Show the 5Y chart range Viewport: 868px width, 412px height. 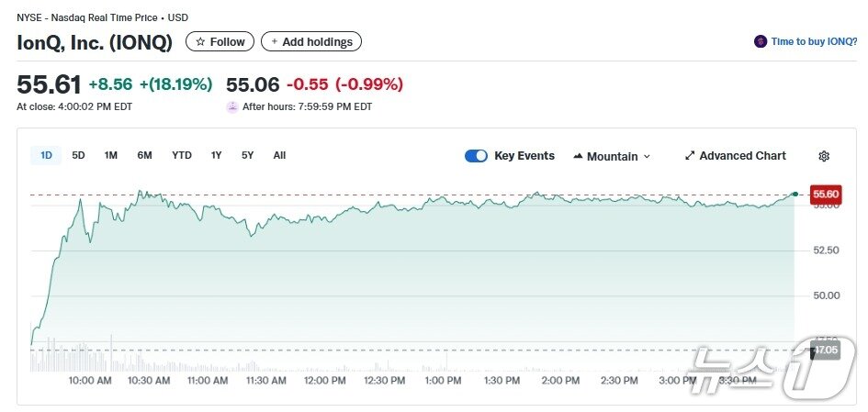pos(247,155)
